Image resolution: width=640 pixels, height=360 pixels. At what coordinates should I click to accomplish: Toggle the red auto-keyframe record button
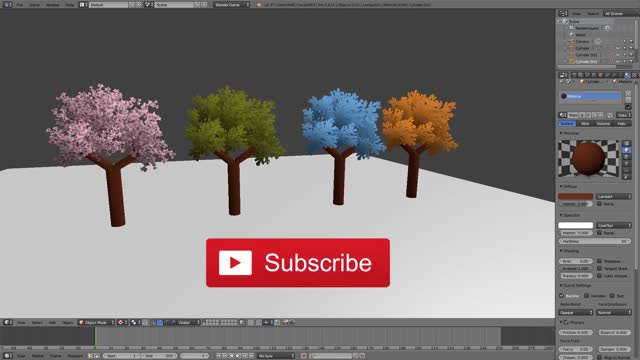(x=304, y=356)
